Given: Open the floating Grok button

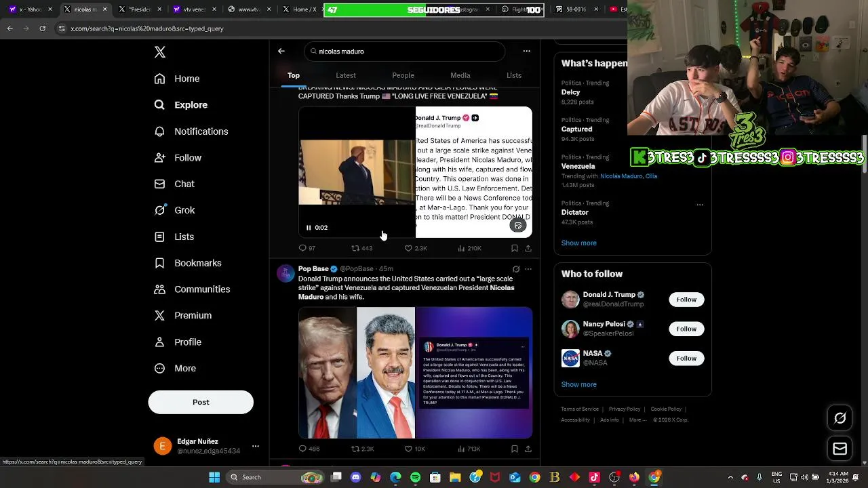Looking at the screenshot, I should [x=840, y=418].
